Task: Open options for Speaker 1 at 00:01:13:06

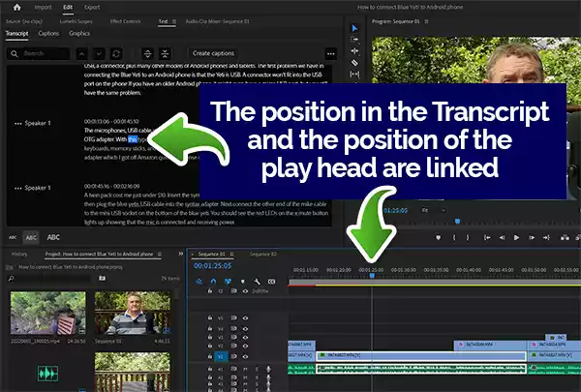Action: point(17,123)
